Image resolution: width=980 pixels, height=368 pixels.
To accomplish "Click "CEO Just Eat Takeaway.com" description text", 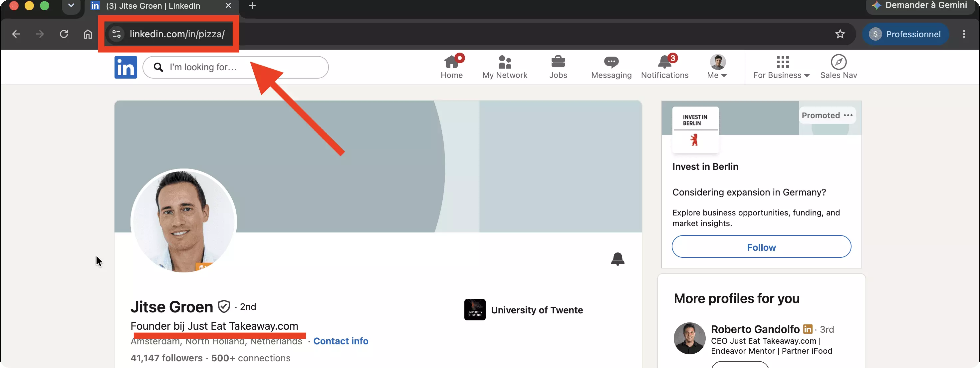I will 772,346.
